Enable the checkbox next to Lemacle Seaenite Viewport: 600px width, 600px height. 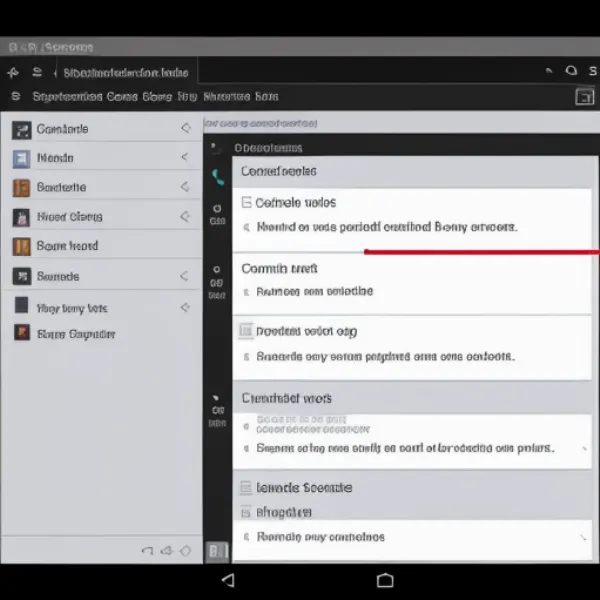pyautogui.click(x=246, y=488)
